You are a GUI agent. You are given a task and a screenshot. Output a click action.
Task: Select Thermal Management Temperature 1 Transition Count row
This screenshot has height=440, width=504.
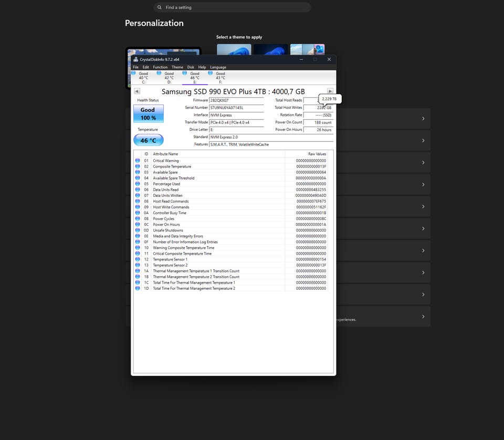tap(232, 271)
